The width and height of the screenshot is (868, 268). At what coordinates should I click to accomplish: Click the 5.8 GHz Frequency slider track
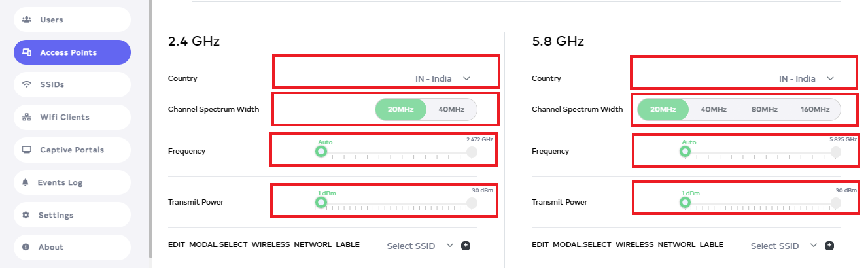(x=759, y=152)
